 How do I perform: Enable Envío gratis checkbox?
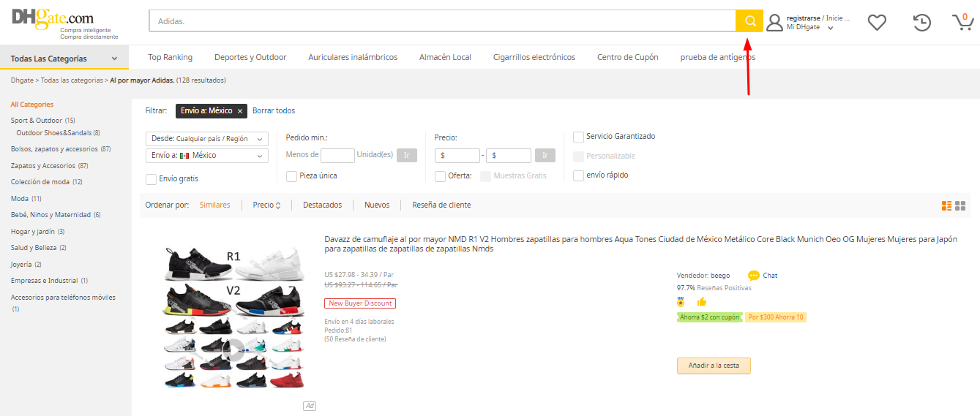point(151,179)
